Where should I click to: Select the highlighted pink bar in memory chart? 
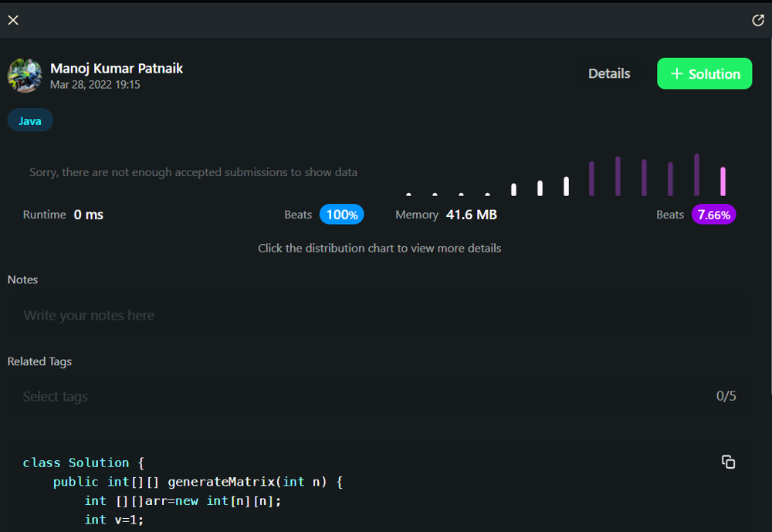[723, 181]
